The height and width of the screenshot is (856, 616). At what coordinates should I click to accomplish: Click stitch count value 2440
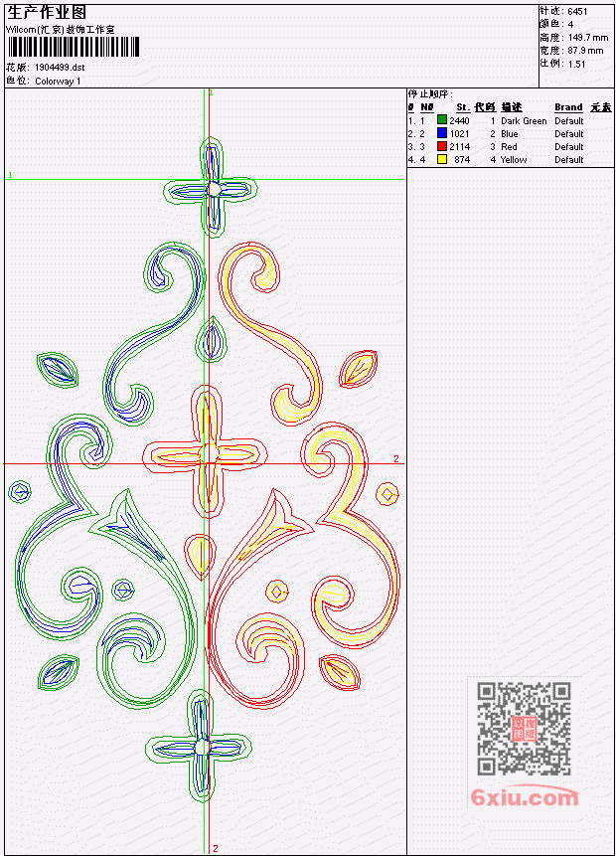[459, 120]
